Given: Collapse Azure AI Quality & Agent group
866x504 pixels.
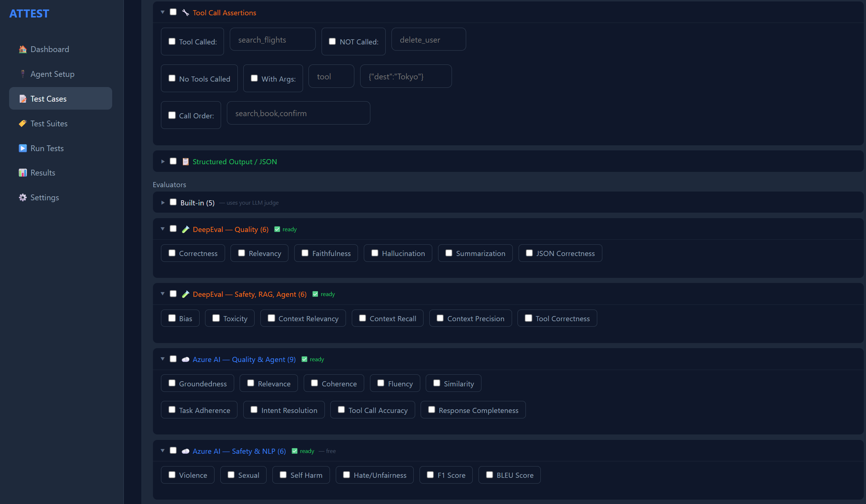Looking at the screenshot, I should [x=162, y=359].
